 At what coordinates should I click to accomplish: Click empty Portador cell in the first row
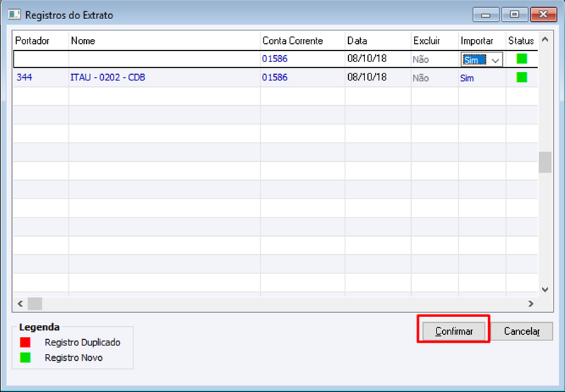(41, 59)
